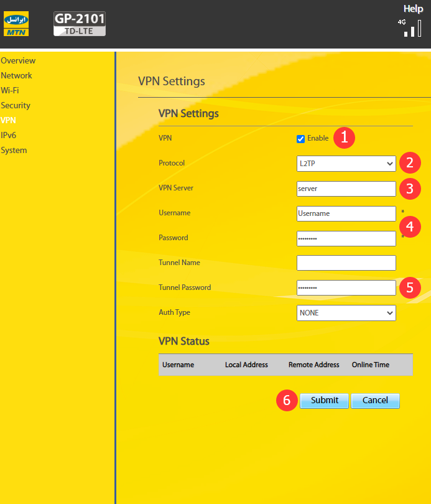Screen dimensions: 431x504
Task: Expand the Auth Type dropdown showing NONE
Action: [x=346, y=313]
